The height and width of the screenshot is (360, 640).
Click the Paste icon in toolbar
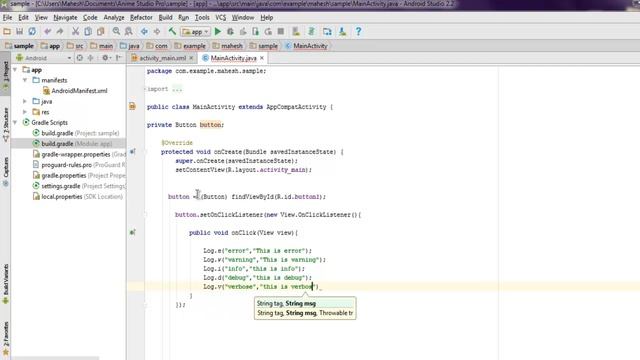coord(100,31)
